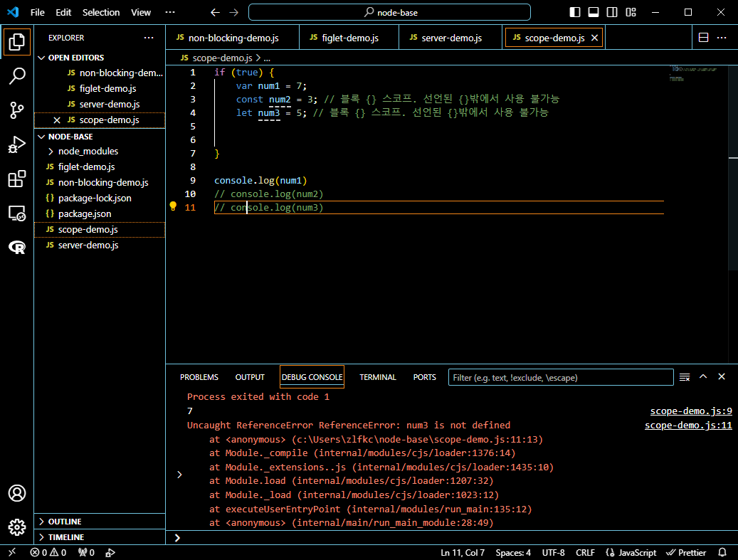Click the UTF-8 encoding selector
The width and height of the screenshot is (738, 560).
click(553, 552)
